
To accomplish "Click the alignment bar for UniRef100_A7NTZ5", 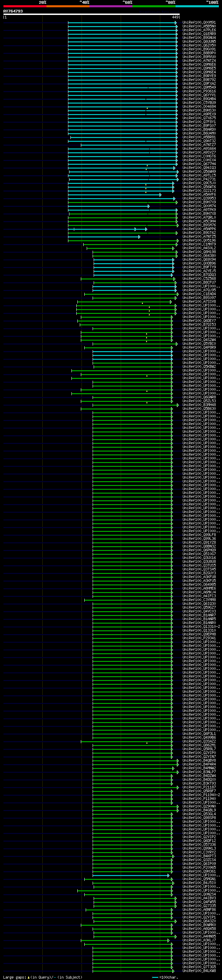I will coord(104,237).
